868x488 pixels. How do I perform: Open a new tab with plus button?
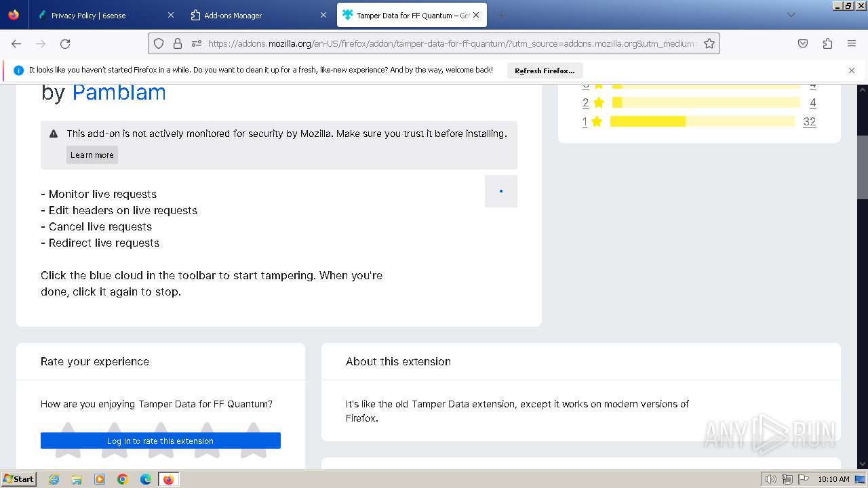click(x=501, y=15)
